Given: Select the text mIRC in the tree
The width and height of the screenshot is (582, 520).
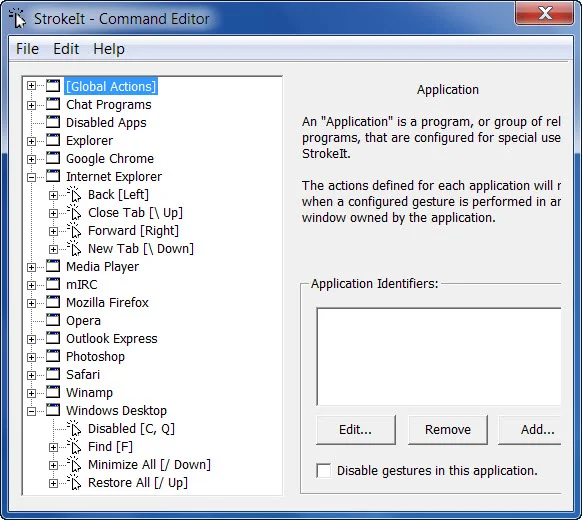Looking at the screenshot, I should point(82,284).
